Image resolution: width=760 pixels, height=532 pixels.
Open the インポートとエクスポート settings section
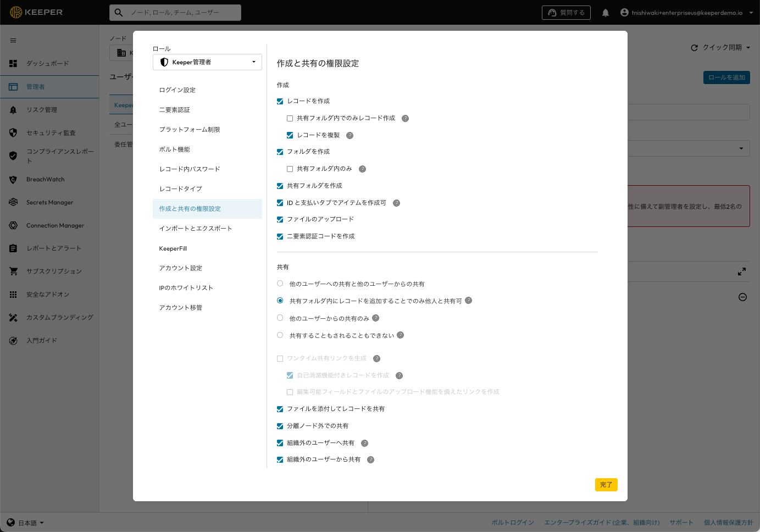click(196, 229)
